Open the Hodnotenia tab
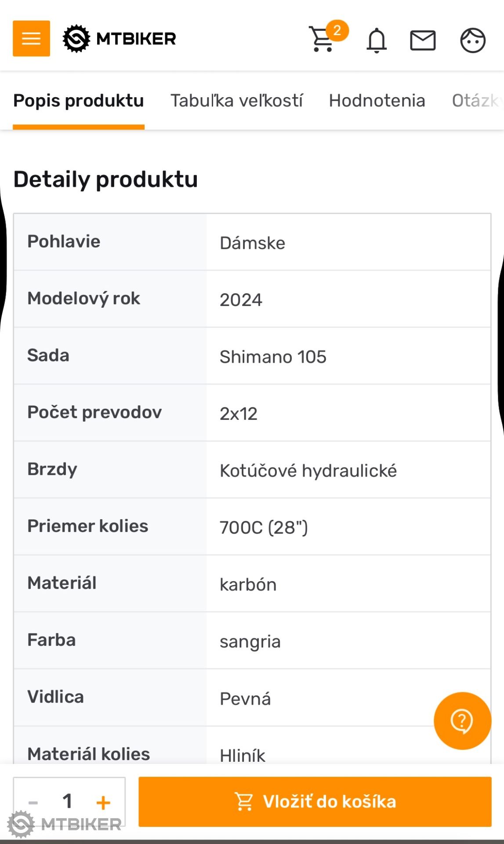504x844 pixels. (x=377, y=101)
